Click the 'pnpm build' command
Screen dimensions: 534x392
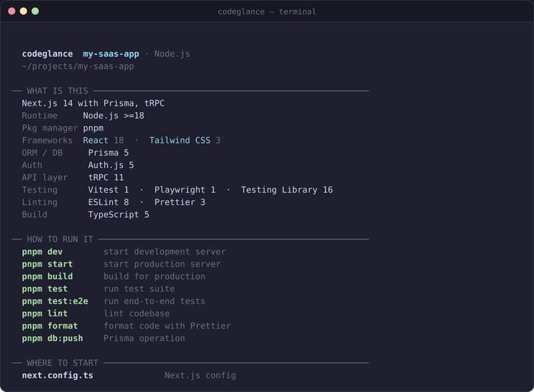(47, 276)
